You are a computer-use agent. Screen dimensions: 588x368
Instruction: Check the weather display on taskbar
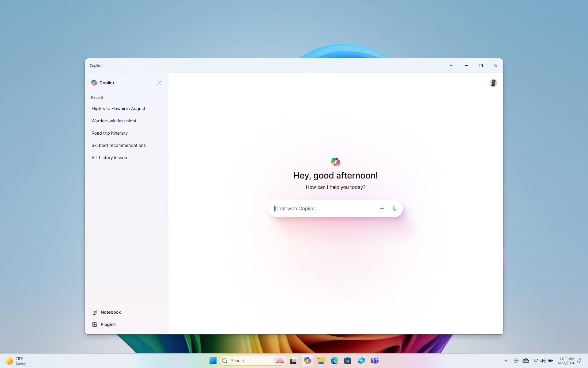(x=15, y=361)
